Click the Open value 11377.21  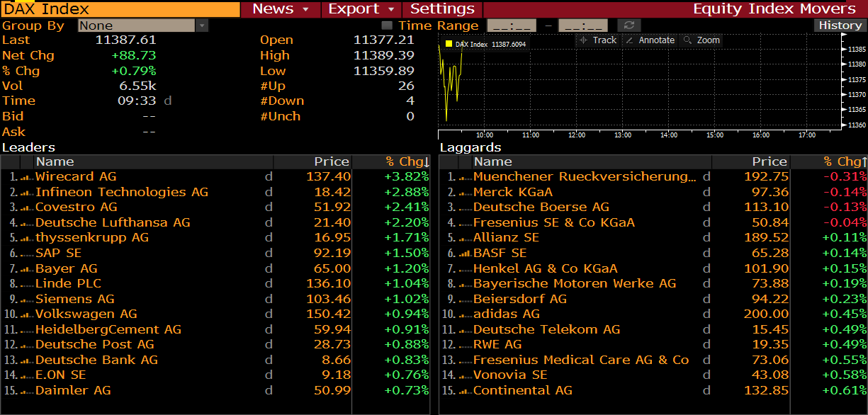(x=383, y=40)
